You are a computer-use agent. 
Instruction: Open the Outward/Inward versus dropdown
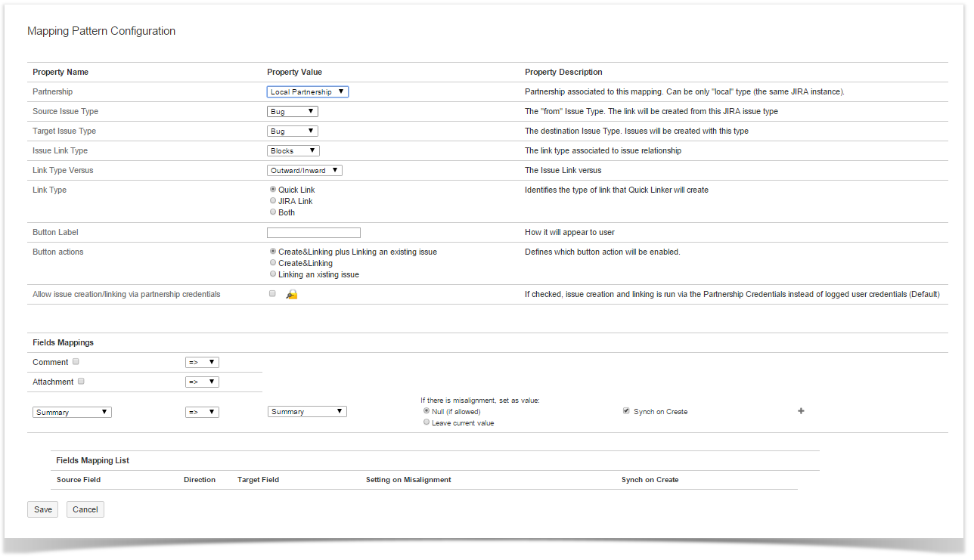click(304, 171)
